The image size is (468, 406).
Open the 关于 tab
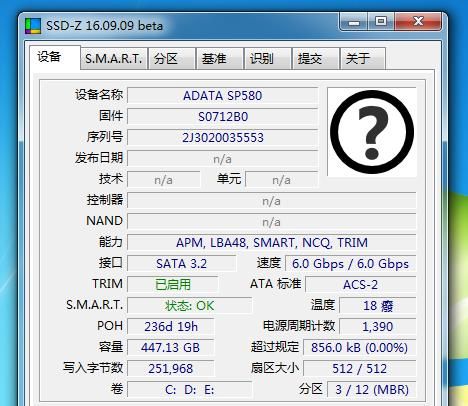(x=363, y=59)
